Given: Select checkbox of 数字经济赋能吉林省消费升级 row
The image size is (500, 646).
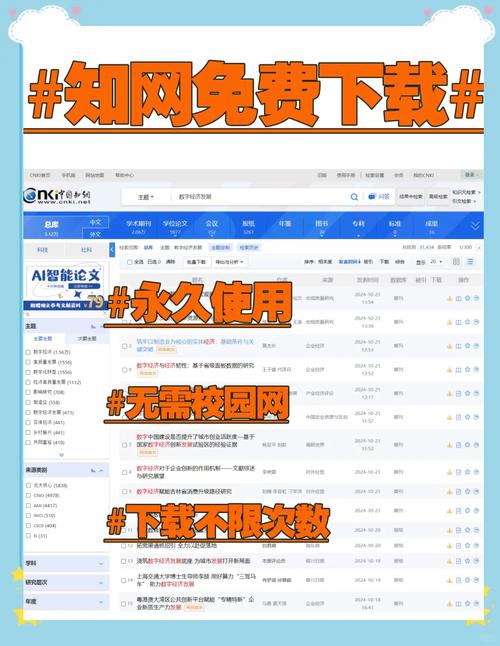Looking at the screenshot, I should pos(124,492).
